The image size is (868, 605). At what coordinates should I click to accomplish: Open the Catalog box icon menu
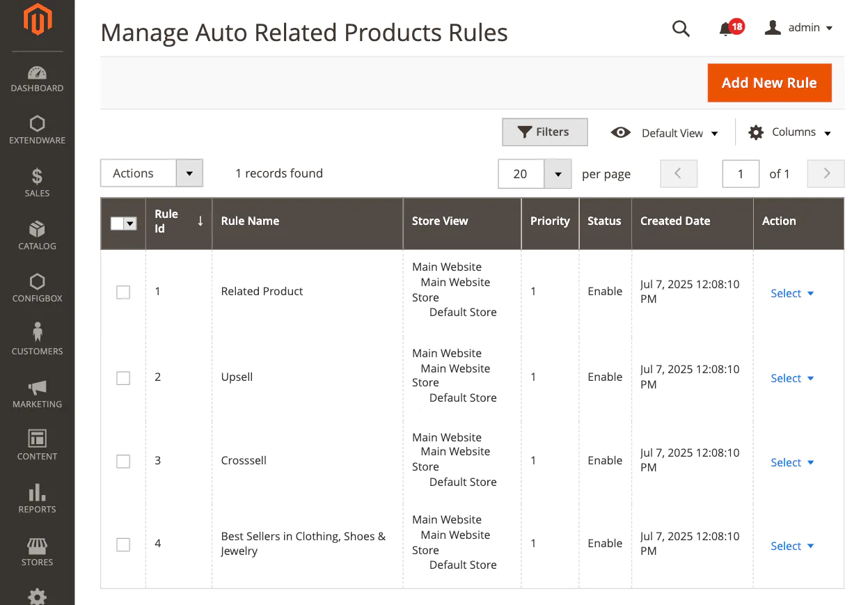click(x=37, y=236)
